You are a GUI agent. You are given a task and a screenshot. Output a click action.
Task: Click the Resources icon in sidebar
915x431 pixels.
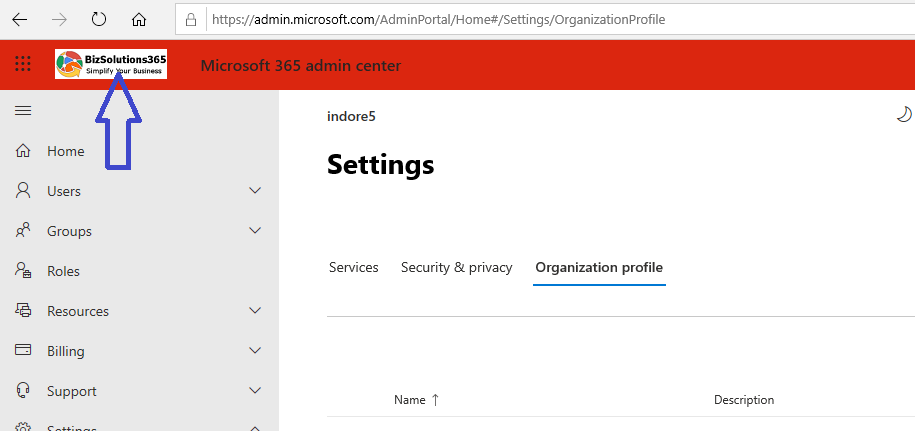[23, 311]
